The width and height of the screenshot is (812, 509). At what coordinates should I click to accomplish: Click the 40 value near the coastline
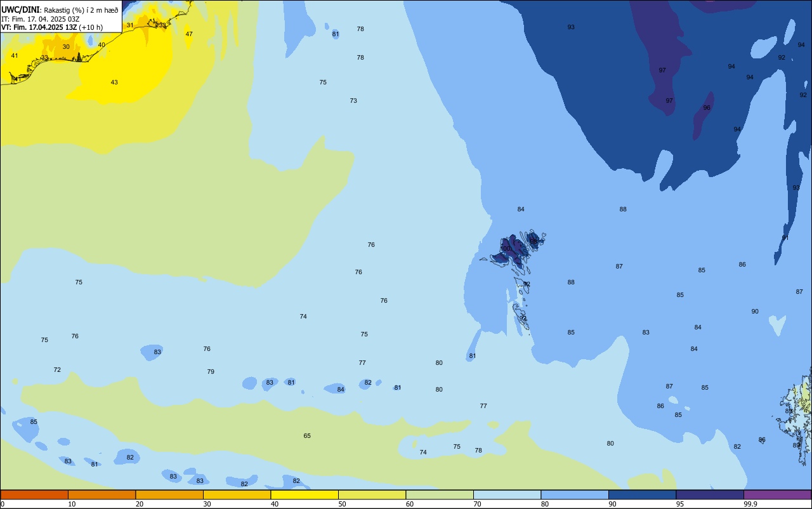tap(101, 45)
